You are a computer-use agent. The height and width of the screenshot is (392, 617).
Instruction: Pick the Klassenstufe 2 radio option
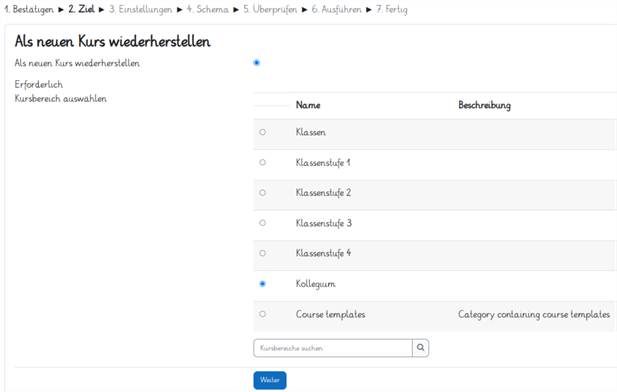(x=262, y=192)
